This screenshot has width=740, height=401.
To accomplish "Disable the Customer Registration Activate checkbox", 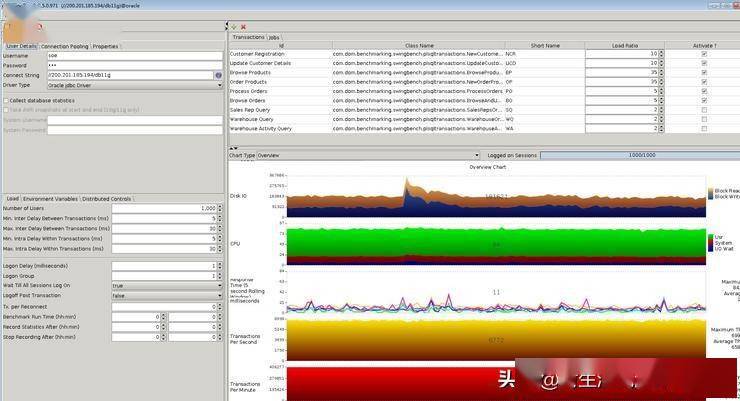I will point(704,54).
